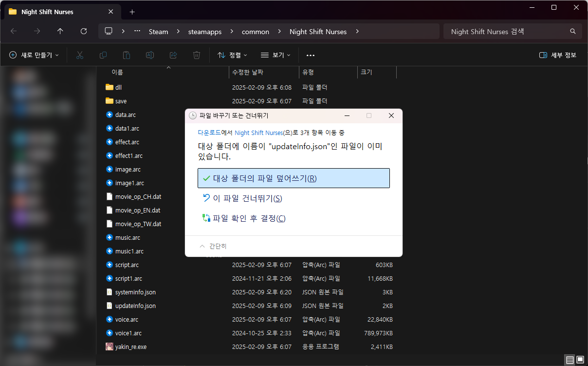Click Night Shift Nurses destination link in dialog

(258, 133)
